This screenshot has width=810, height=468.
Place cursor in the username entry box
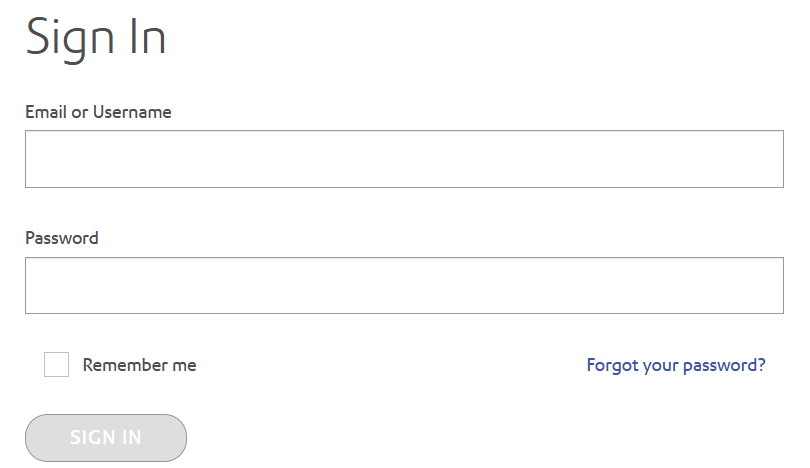pos(404,159)
